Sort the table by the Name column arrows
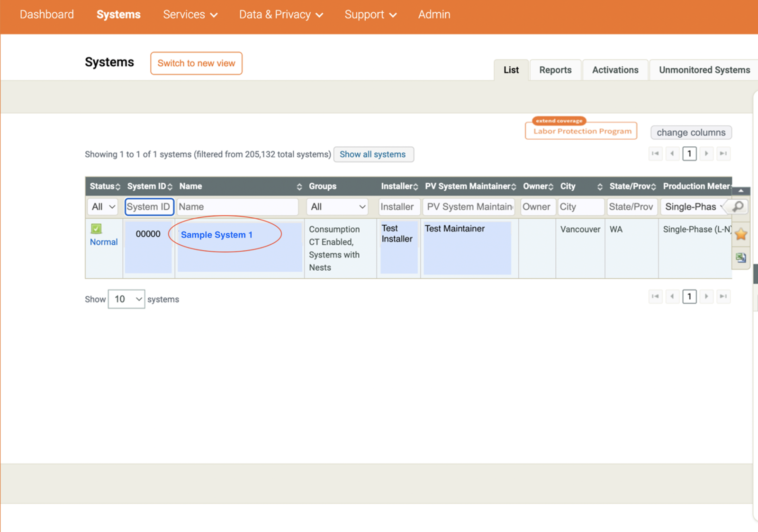Viewport: 758px width, 532px height. (x=299, y=186)
